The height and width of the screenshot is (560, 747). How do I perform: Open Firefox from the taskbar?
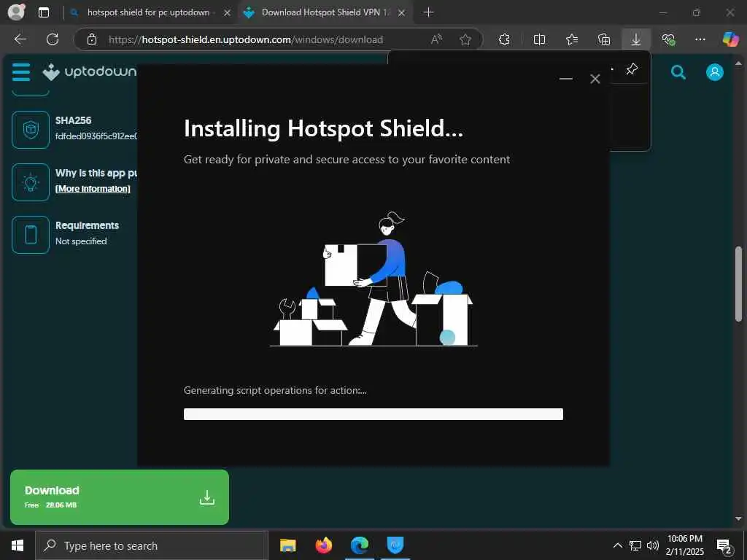[323, 545]
